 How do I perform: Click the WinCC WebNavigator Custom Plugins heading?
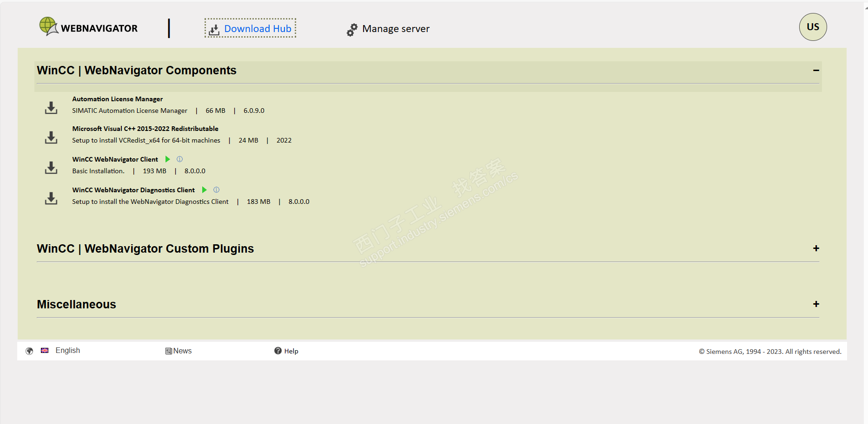146,248
